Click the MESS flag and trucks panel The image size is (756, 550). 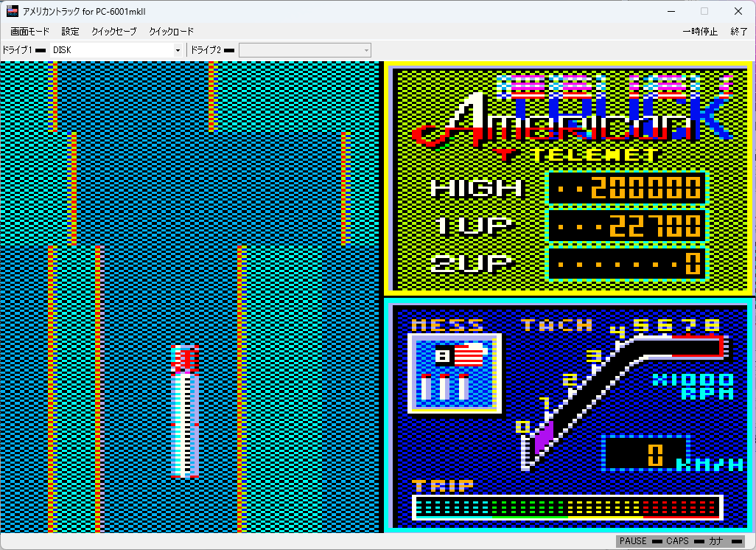[455, 373]
